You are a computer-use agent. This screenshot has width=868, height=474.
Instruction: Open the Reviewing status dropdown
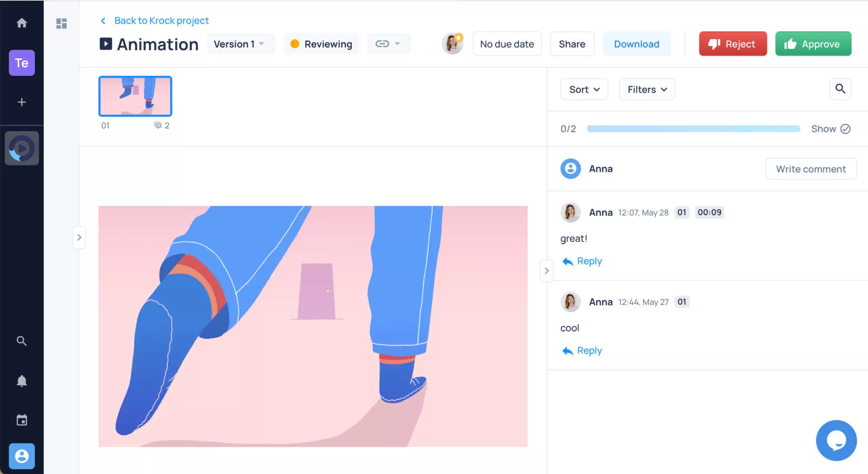tap(321, 44)
